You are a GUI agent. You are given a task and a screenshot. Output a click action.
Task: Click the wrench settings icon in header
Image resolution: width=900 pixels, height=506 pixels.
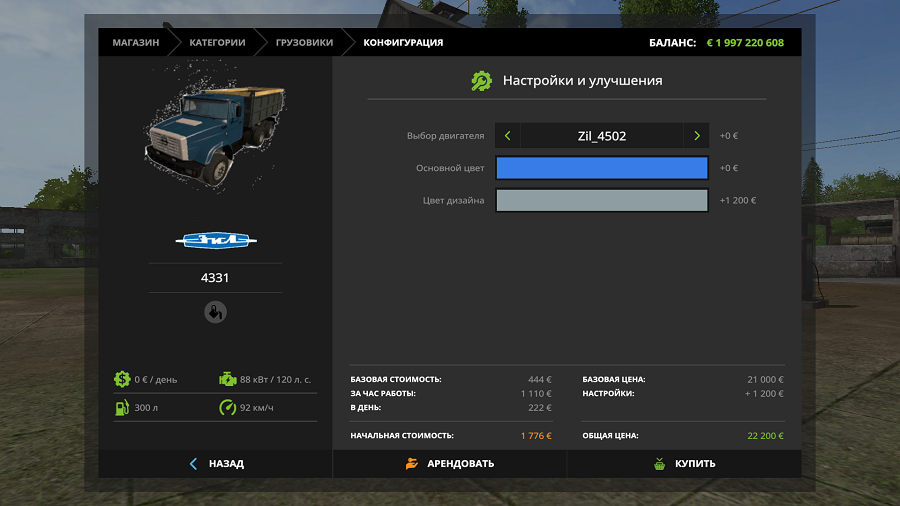[x=482, y=81]
